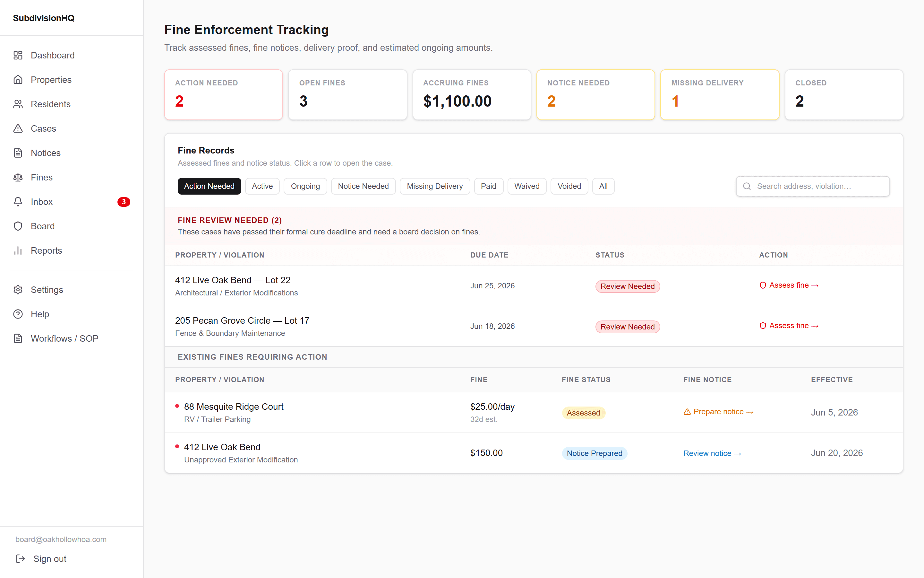Viewport: 924px width, 578px height.
Task: Open the 88 Mesquite Ridge Court fine row
Action: pos(534,413)
